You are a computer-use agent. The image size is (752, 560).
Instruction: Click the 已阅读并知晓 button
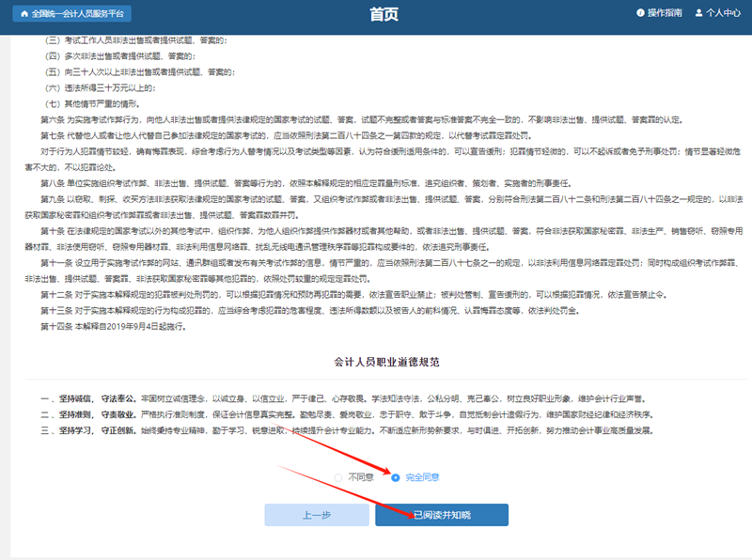coord(442,515)
